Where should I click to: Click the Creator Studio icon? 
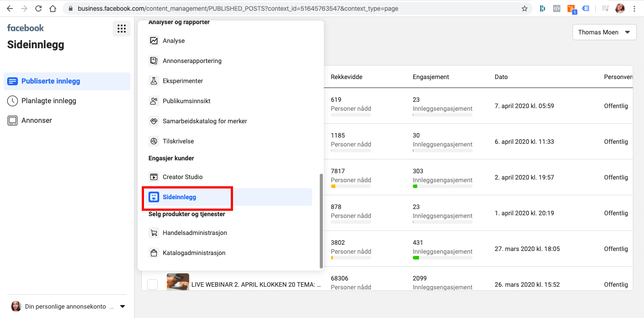[154, 177]
